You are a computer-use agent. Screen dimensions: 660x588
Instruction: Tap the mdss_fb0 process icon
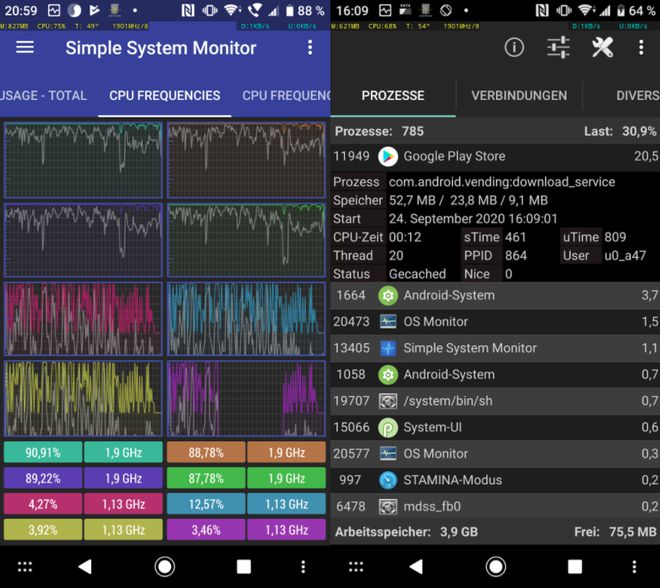coord(388,507)
